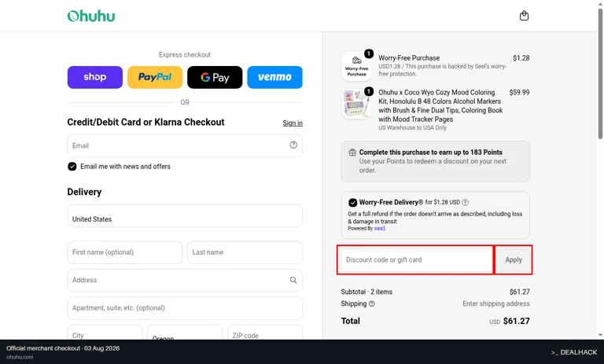
Task: Toggle the Worry-Free Delivery checkbox
Action: pyautogui.click(x=352, y=203)
